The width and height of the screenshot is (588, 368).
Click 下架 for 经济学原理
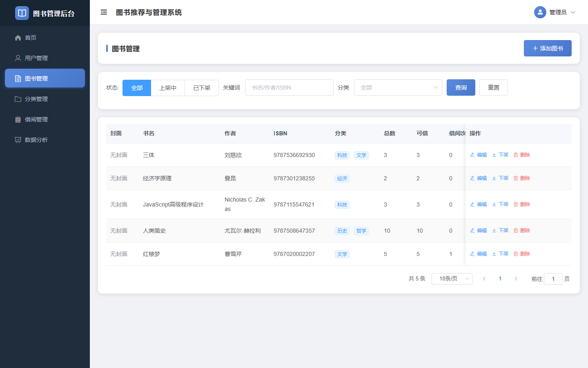pyautogui.click(x=500, y=178)
